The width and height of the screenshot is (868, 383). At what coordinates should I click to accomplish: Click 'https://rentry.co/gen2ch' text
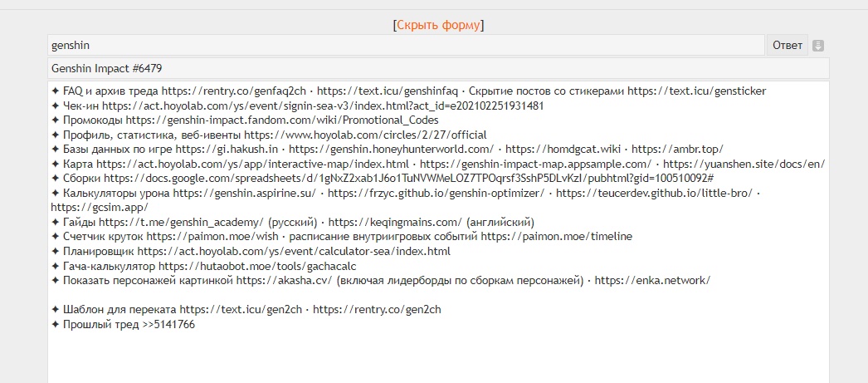377,310
